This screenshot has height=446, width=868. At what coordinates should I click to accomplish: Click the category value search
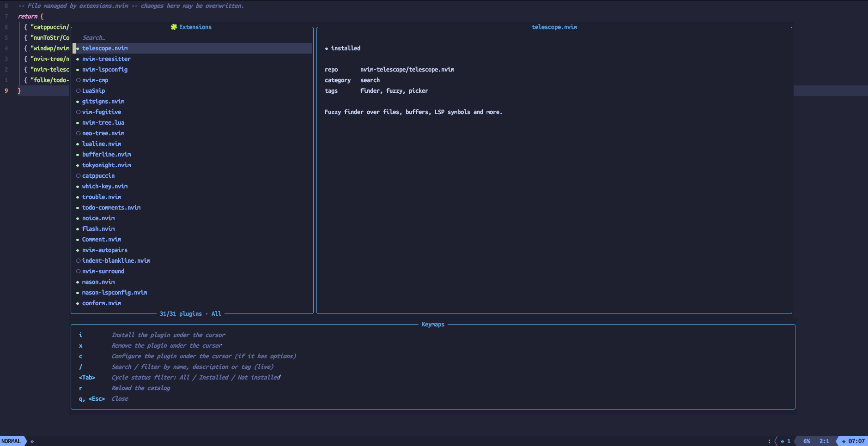pyautogui.click(x=370, y=80)
